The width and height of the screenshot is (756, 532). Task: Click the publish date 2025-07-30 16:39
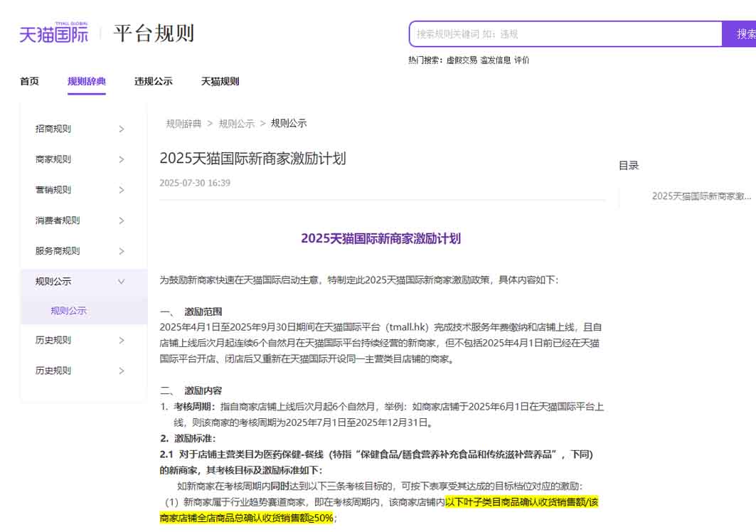point(195,183)
